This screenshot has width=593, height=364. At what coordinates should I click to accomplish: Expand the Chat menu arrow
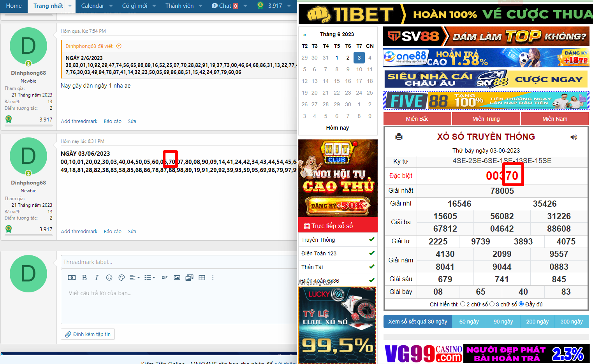point(245,6)
